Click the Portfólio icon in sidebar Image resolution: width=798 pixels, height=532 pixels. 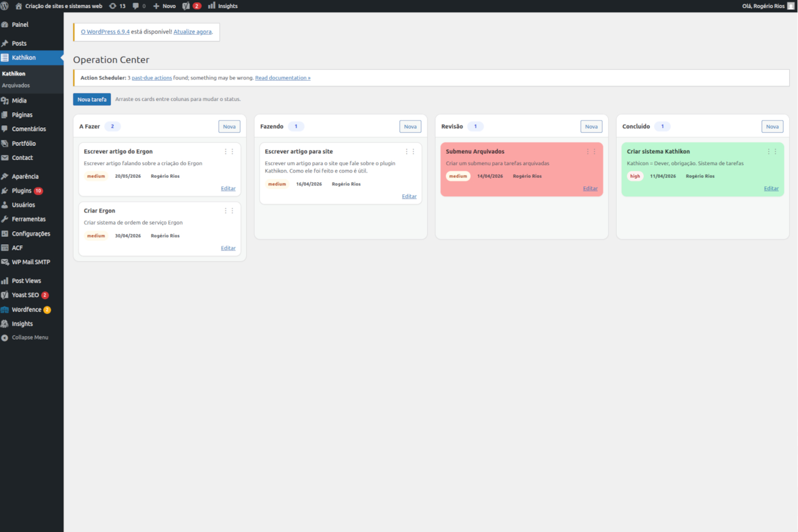coord(5,143)
